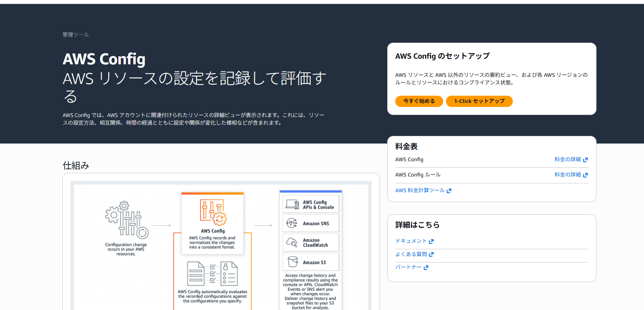
Task: Click external-link icon in AWS Config pricing row
Action: pos(585,160)
